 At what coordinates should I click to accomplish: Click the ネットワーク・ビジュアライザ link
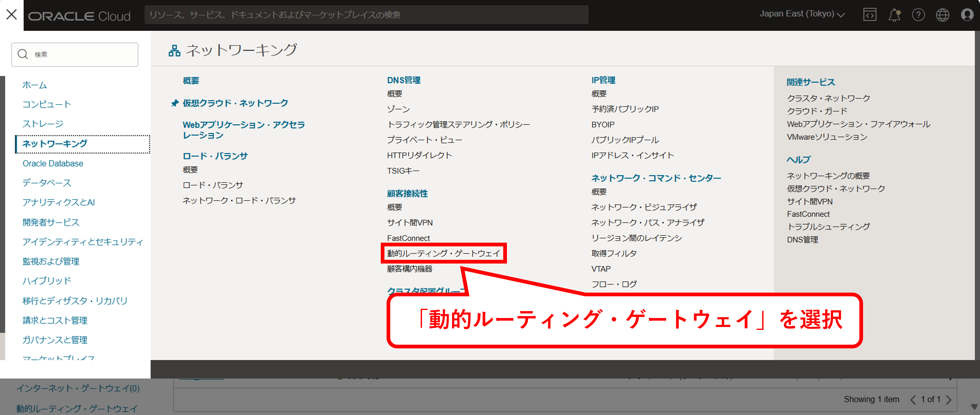tap(644, 207)
